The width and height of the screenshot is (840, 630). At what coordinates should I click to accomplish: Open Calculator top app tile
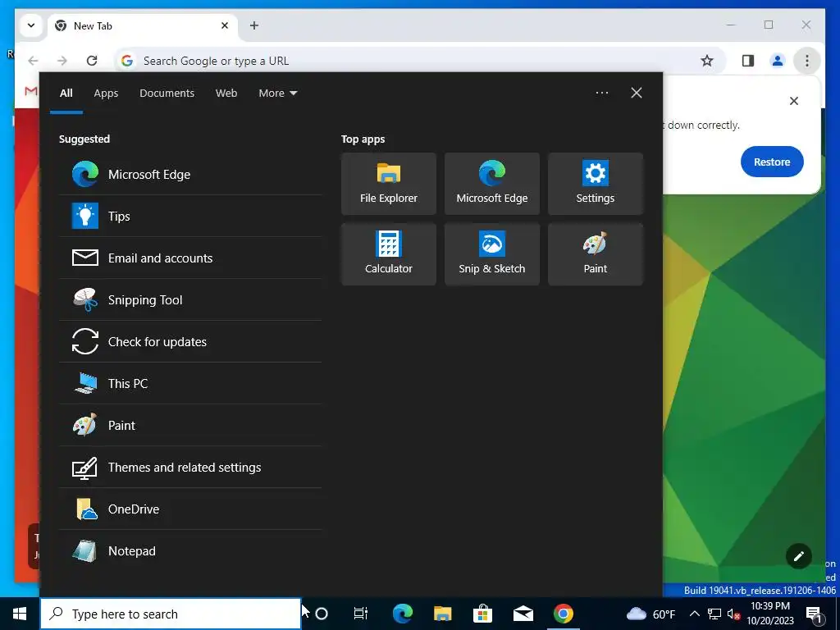coord(388,254)
